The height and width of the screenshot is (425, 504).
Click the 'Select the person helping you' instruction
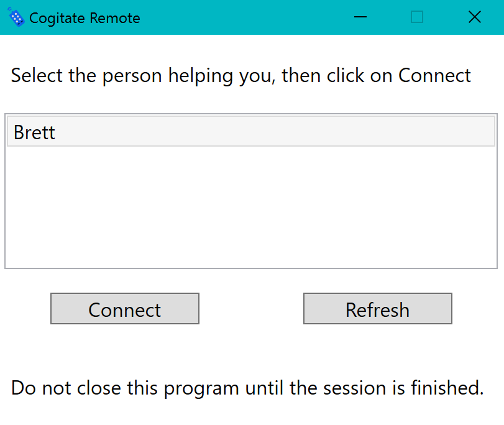pyautogui.click(x=241, y=76)
